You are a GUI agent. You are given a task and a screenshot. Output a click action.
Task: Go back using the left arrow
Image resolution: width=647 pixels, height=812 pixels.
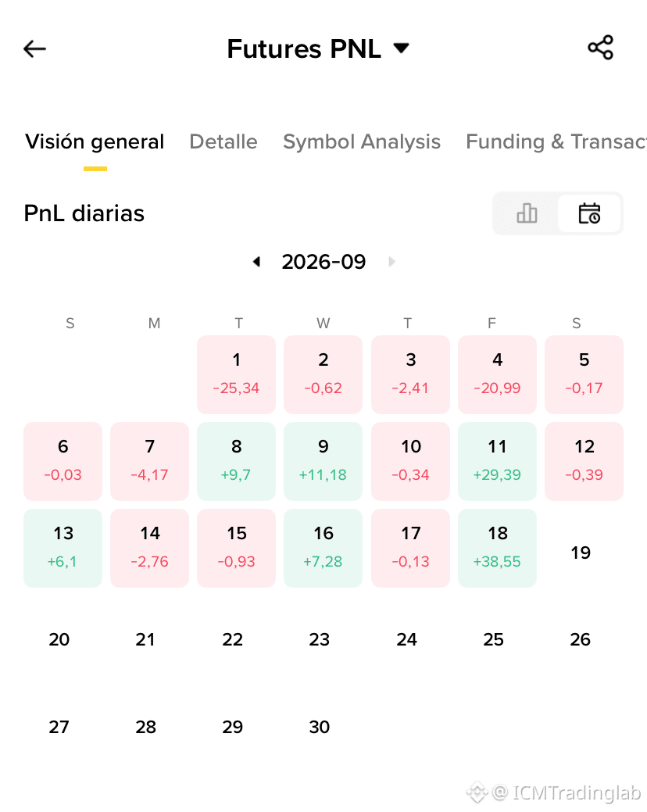[34, 49]
